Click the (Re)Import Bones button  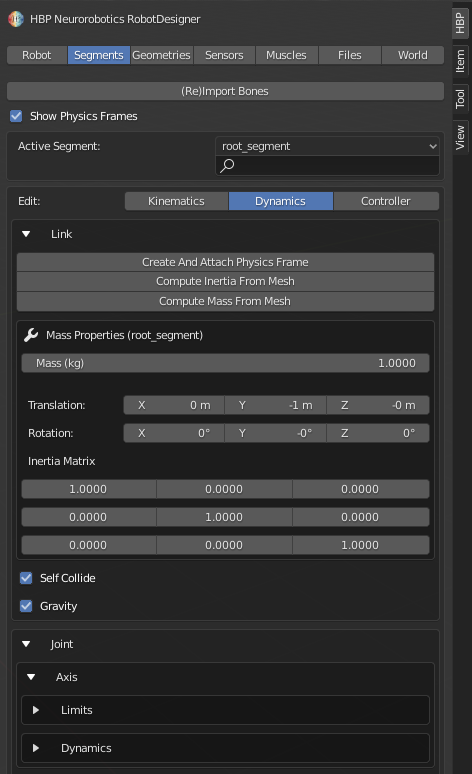(x=225, y=91)
